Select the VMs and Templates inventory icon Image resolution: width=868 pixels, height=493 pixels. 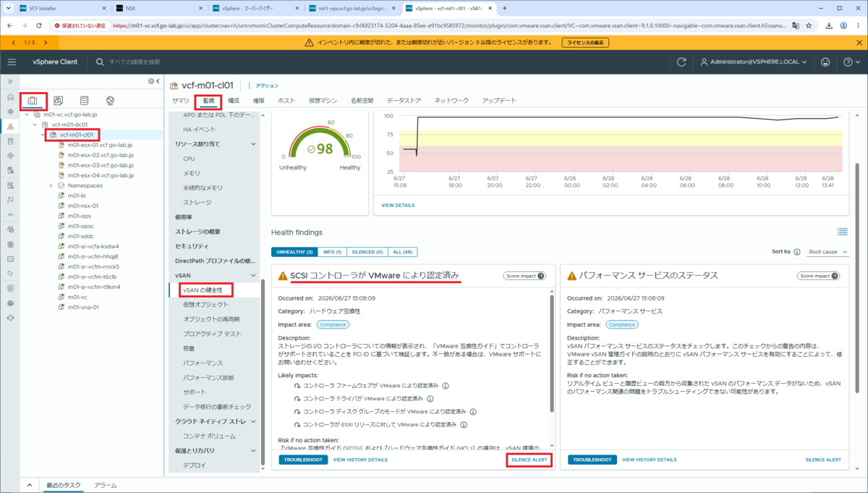tap(59, 101)
